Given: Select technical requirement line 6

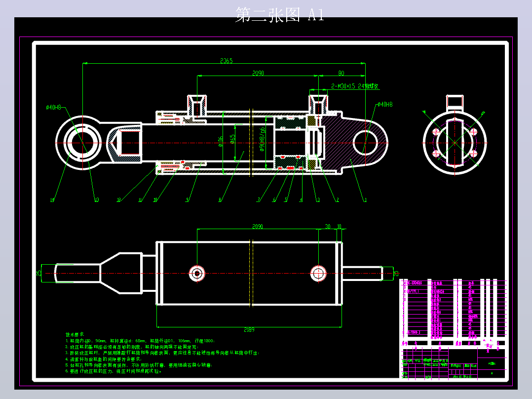Looking at the screenshot, I should click(x=114, y=371).
